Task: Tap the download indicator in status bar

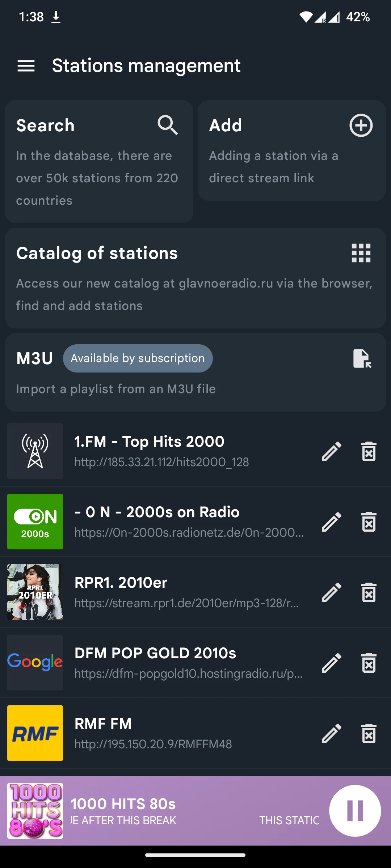Action: click(56, 17)
